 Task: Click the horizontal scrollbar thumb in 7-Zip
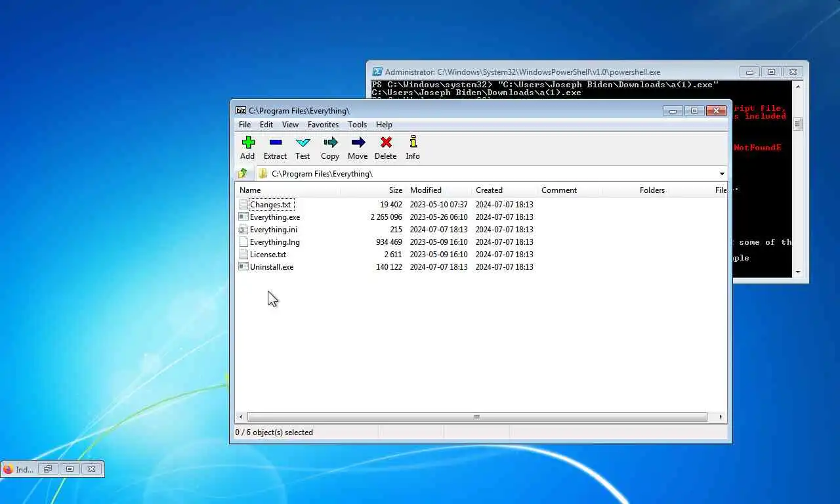coord(477,417)
